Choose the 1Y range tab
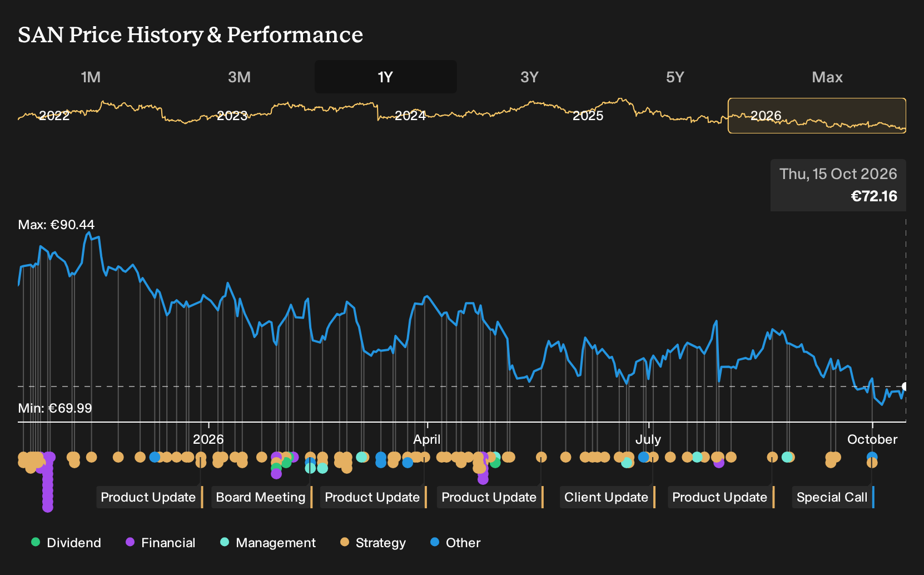Image resolution: width=924 pixels, height=575 pixels. click(x=385, y=77)
